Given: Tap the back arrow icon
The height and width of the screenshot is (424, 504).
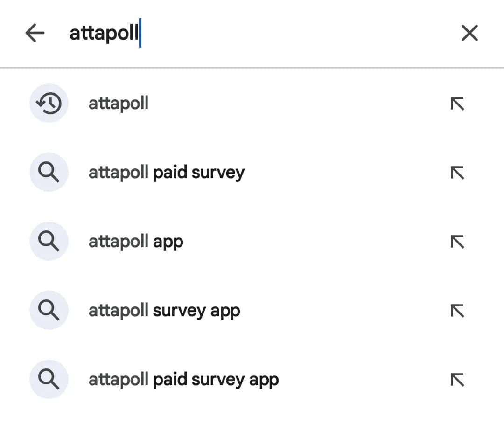Looking at the screenshot, I should click(35, 33).
